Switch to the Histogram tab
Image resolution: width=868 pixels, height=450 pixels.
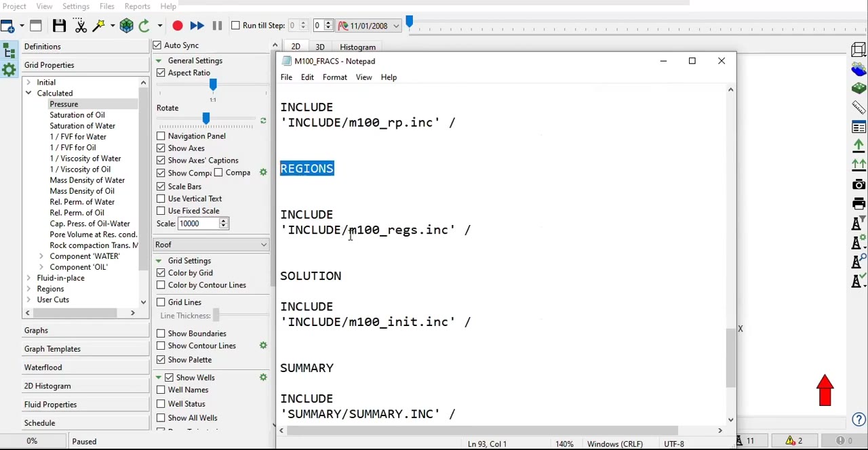coord(357,47)
